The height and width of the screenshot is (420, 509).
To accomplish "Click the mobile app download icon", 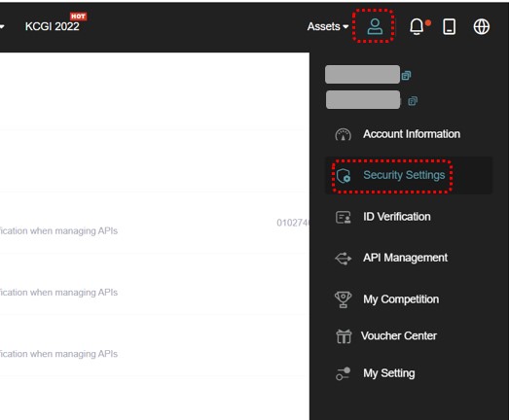I will tap(450, 26).
